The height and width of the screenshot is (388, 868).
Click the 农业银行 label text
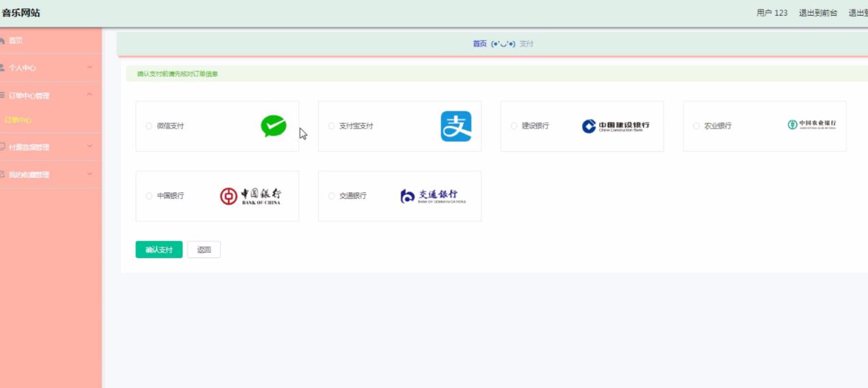coord(718,126)
